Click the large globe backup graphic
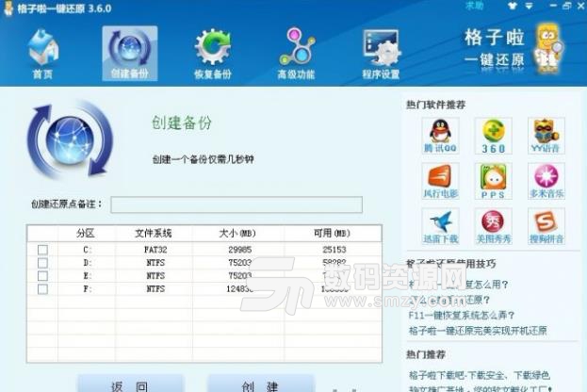Viewport: 587px width, 392px height. 70,139
